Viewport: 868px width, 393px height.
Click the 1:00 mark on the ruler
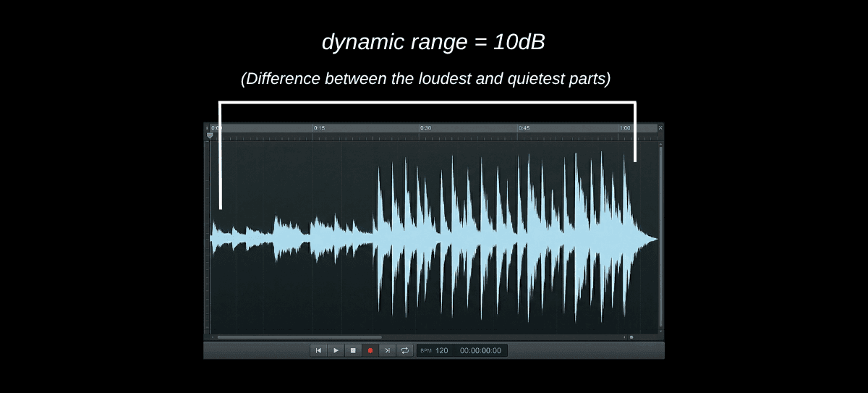(625, 128)
